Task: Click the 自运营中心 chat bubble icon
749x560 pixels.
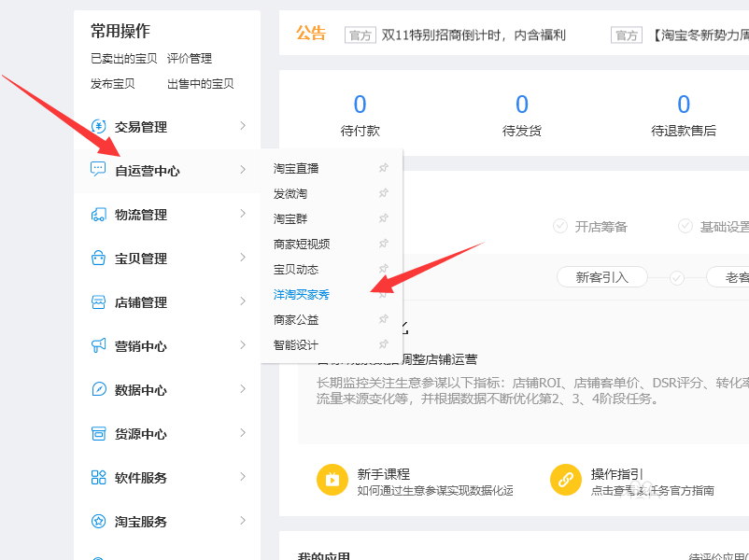Action: pyautogui.click(x=98, y=169)
